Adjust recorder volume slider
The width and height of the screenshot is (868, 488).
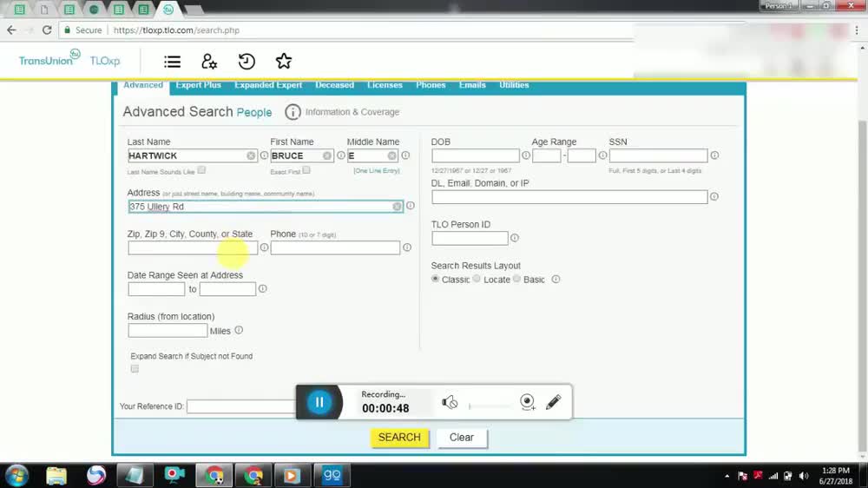click(490, 406)
